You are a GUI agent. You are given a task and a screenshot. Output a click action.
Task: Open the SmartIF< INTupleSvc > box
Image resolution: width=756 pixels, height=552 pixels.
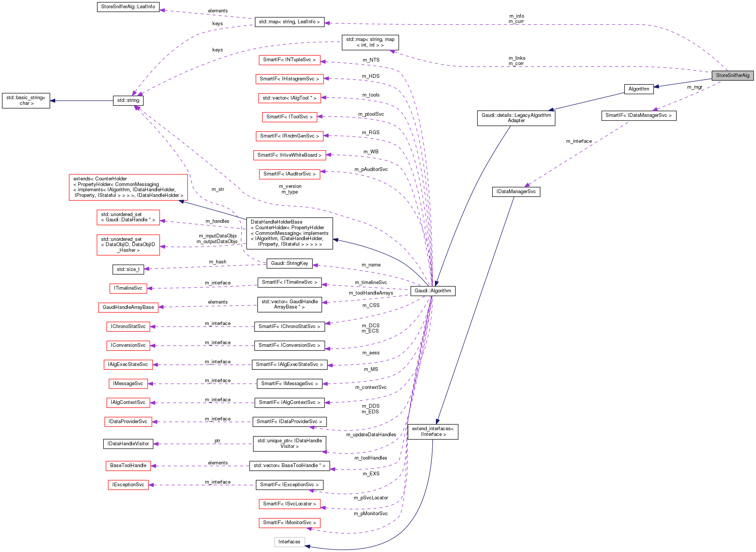(289, 60)
